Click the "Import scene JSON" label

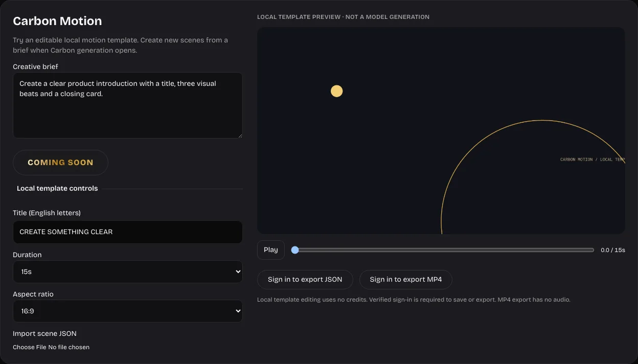tap(44, 334)
